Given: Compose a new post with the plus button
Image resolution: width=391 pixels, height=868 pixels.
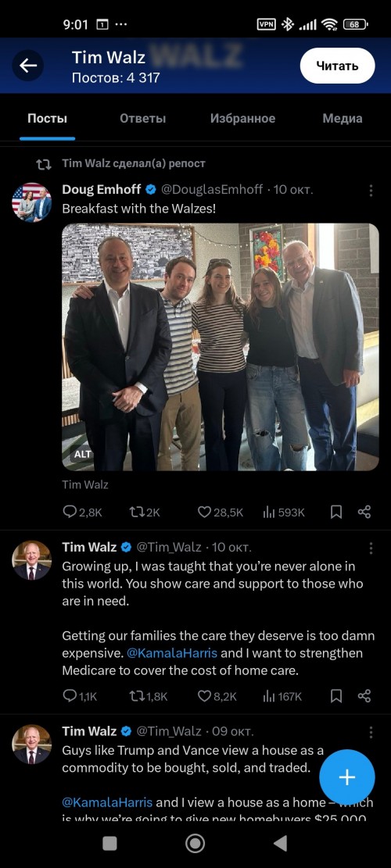Looking at the screenshot, I should (346, 777).
